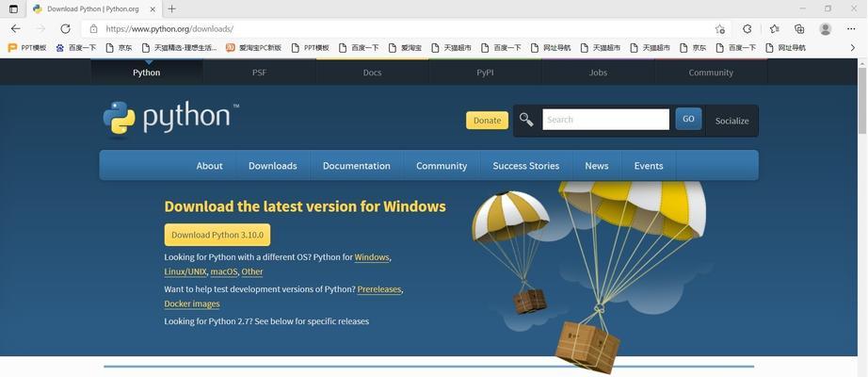
Task: Click the magnifying glass search icon
Action: coord(526,119)
